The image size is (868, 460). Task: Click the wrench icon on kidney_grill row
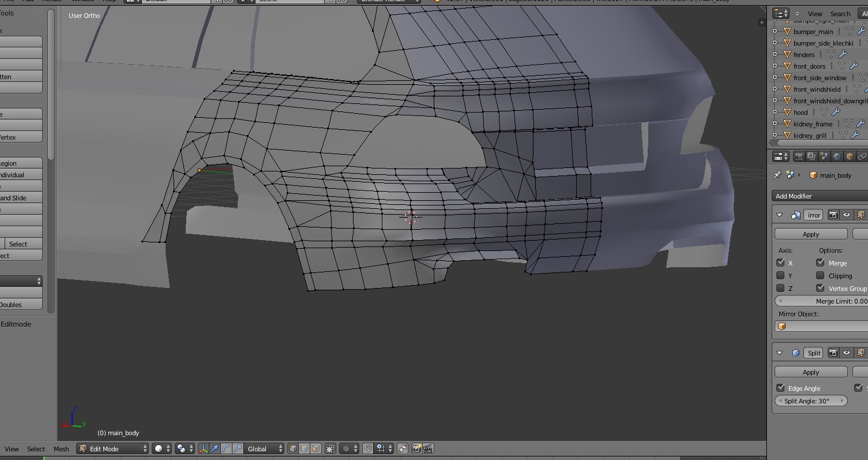[854, 135]
